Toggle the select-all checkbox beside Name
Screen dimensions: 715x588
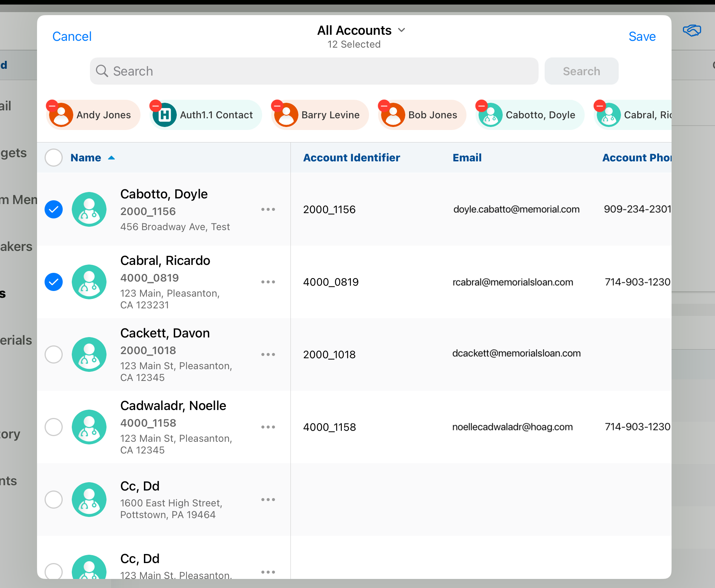54,158
